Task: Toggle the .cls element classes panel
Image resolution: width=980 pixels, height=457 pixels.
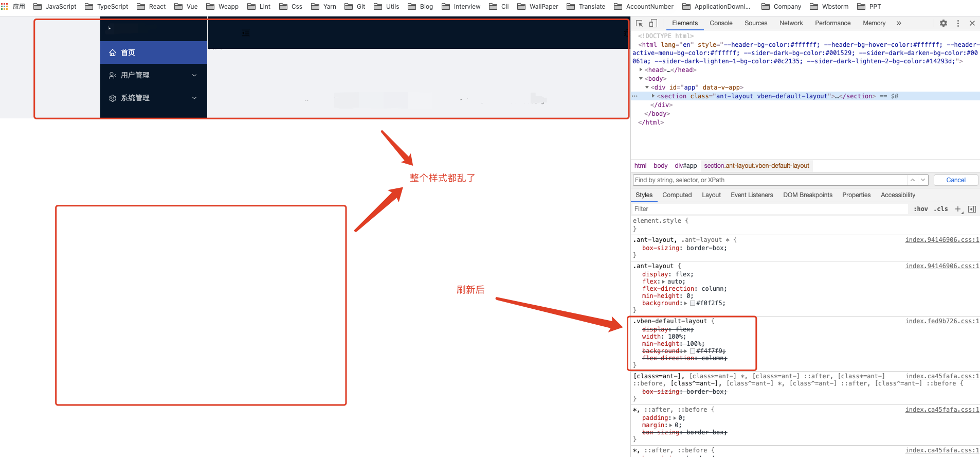Action: tap(941, 209)
